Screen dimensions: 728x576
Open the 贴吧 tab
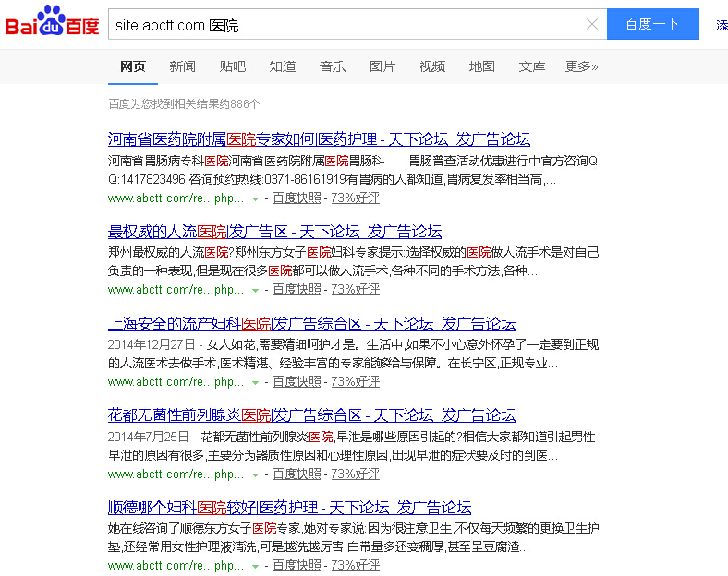point(233,66)
